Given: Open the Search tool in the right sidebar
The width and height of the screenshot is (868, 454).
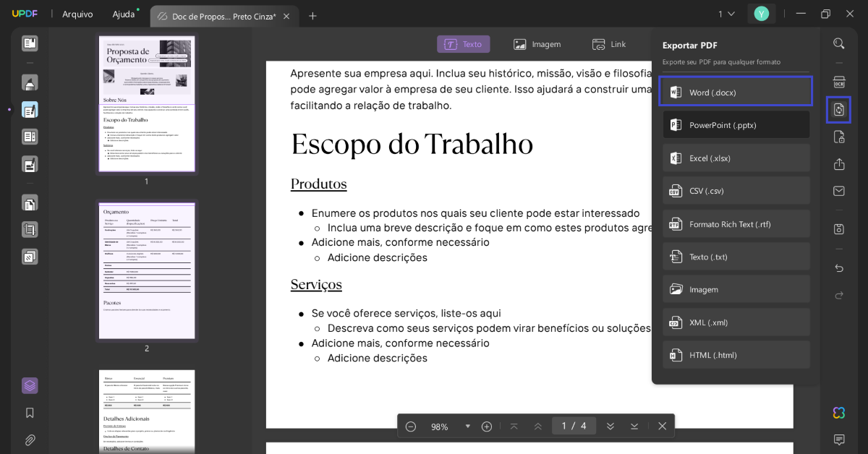Looking at the screenshot, I should click(x=838, y=43).
